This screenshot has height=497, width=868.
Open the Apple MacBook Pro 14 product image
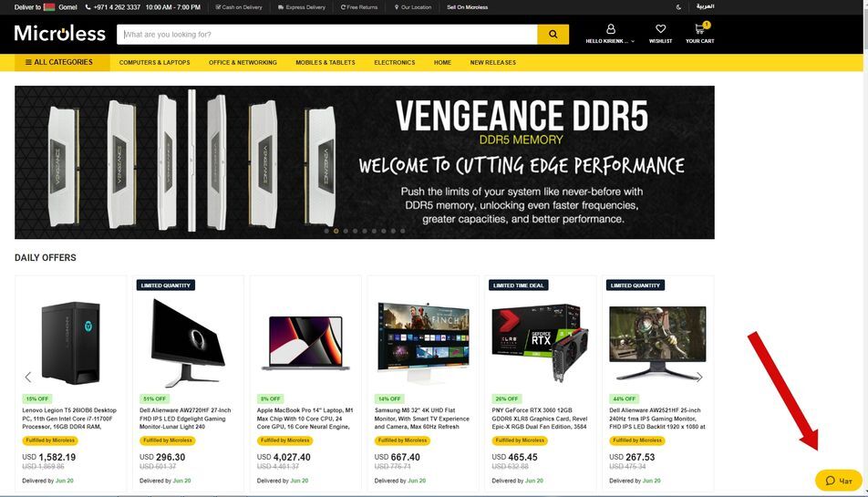305,343
